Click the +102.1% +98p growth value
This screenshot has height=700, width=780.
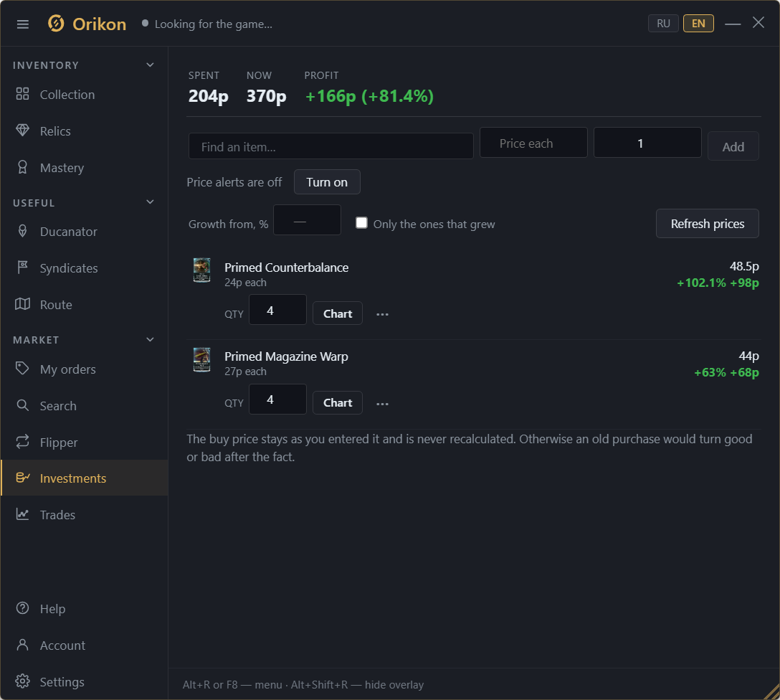718,283
